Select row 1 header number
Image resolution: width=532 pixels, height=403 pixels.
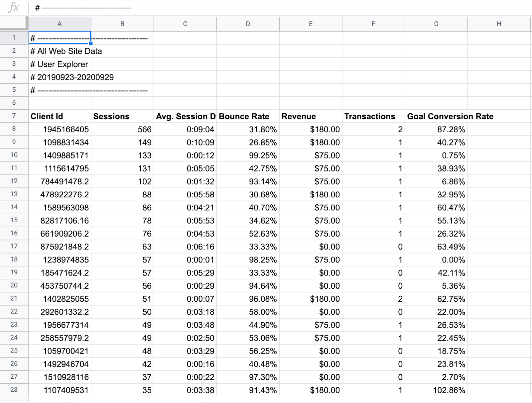14,38
